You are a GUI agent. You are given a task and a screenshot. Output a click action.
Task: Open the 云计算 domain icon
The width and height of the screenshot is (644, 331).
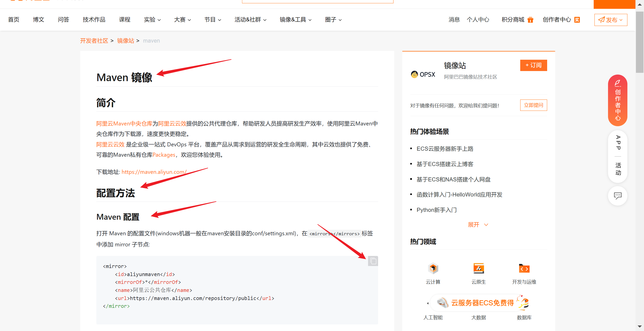[433, 269]
